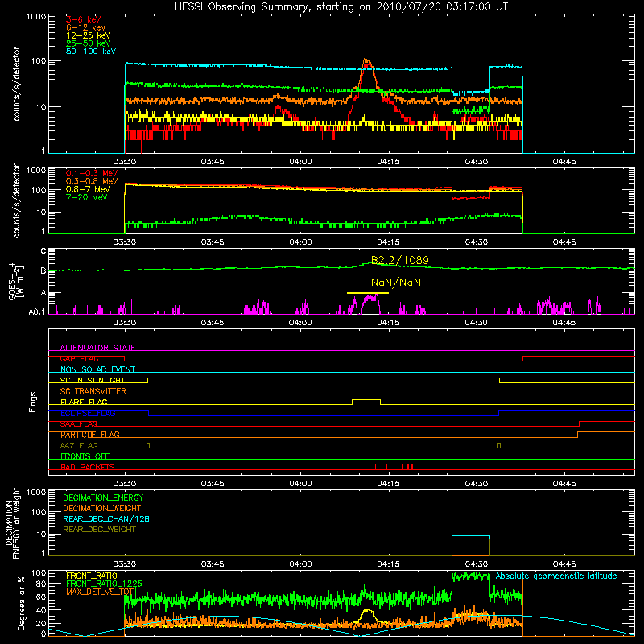
Task: Click the Degrees or % axis label
Action: pos(21,603)
